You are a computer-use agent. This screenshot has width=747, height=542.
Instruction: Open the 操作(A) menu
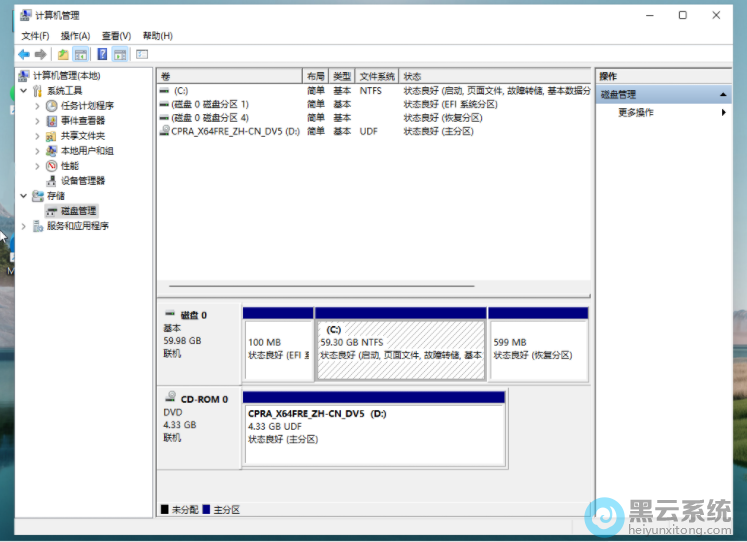tap(75, 36)
